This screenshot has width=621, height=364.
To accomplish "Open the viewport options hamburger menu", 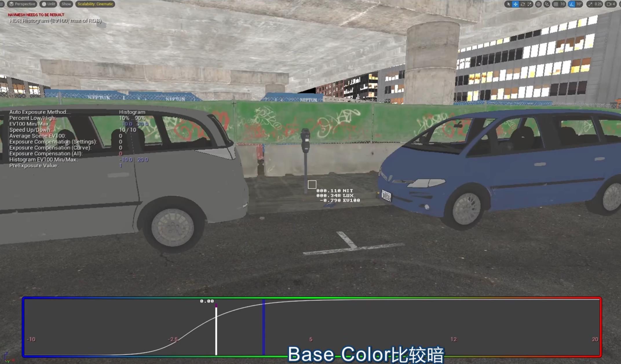I will [2, 4].
